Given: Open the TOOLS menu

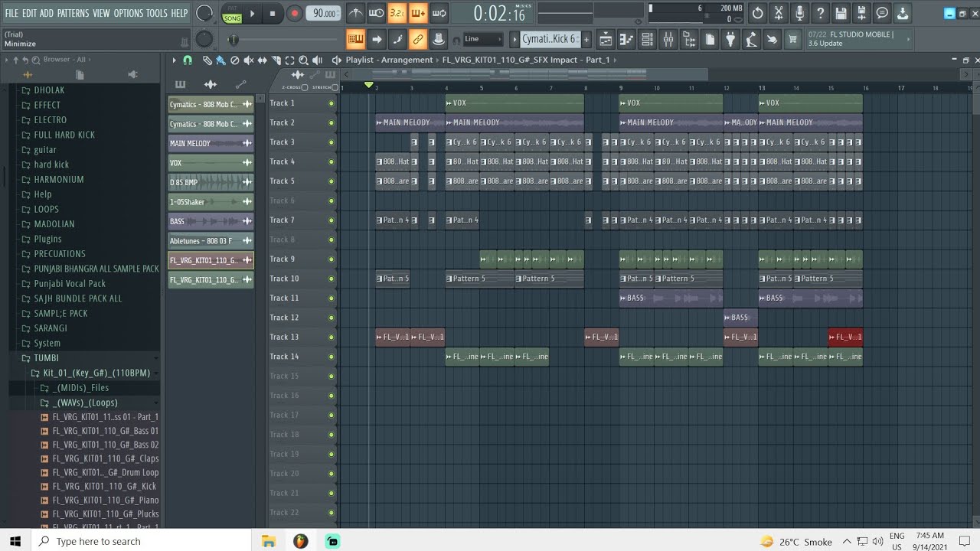Looking at the screenshot, I should [156, 13].
